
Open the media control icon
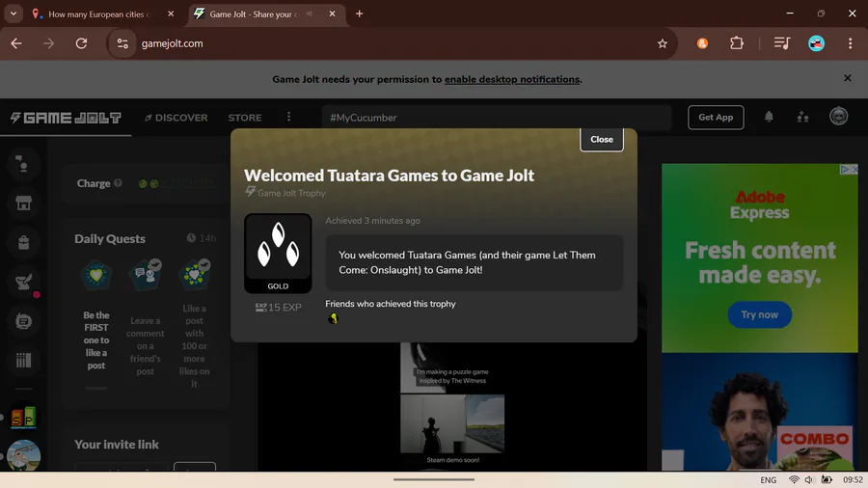click(x=781, y=43)
